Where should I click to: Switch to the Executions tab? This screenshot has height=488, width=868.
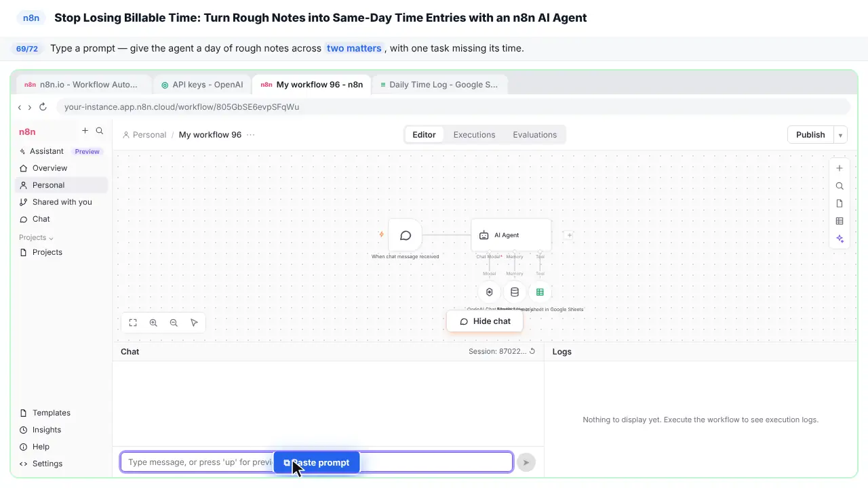pos(474,135)
